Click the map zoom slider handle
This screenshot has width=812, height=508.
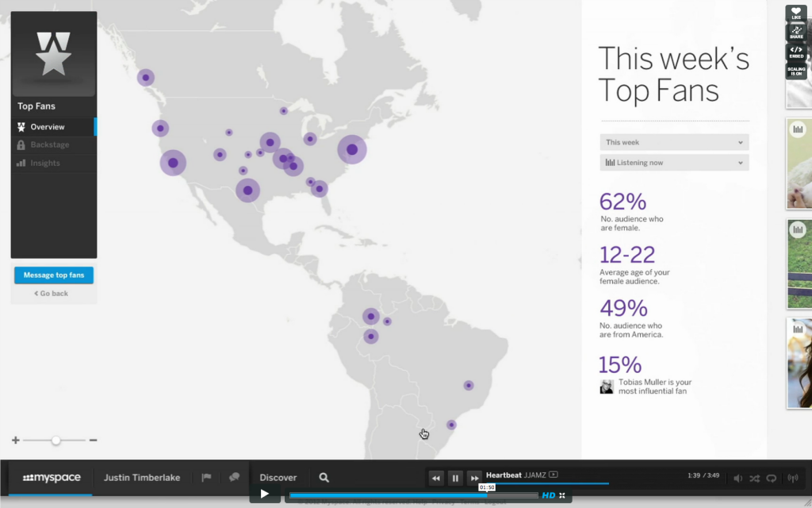(x=56, y=441)
